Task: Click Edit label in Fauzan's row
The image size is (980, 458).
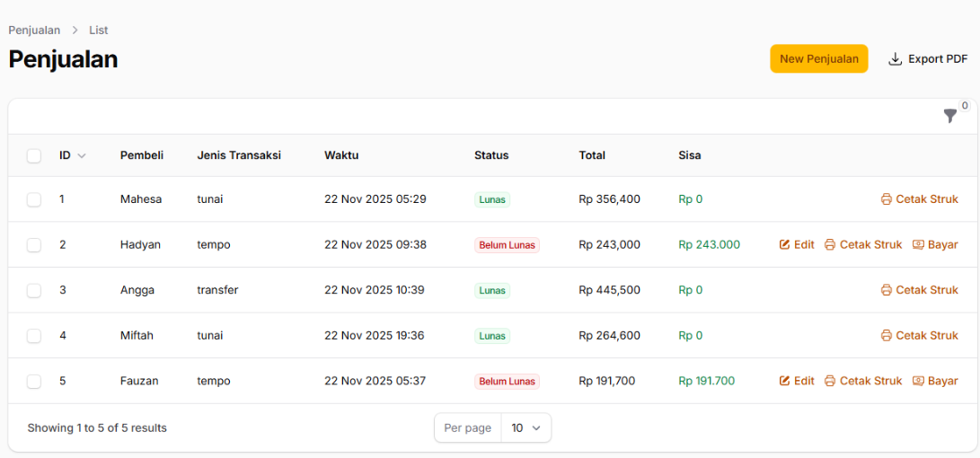Action: pos(804,381)
